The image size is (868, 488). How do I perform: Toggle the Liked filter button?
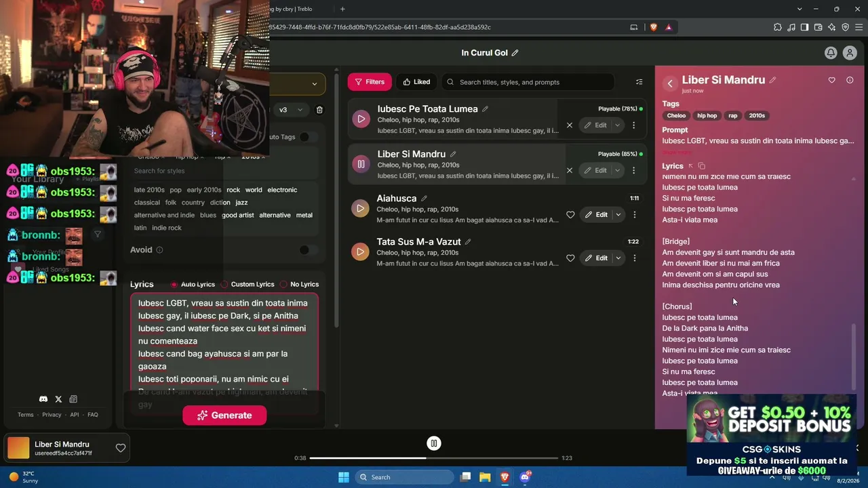pos(416,82)
